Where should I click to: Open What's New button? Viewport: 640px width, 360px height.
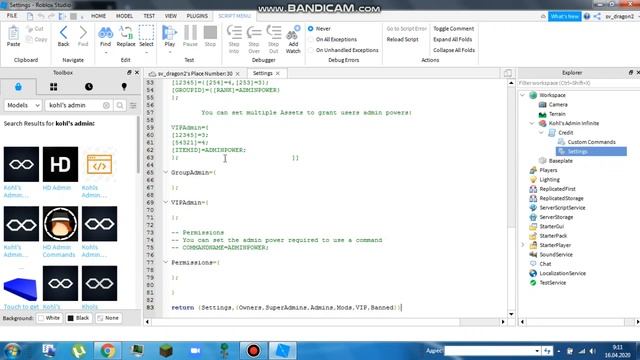564,16
